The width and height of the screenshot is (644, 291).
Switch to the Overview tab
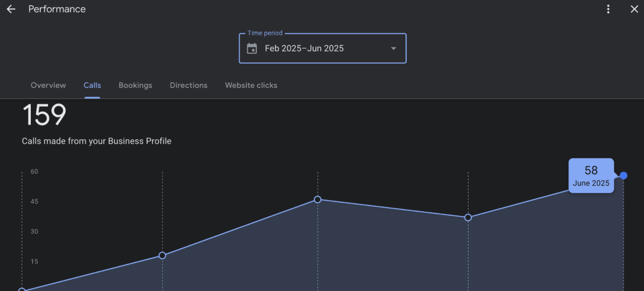[49, 85]
